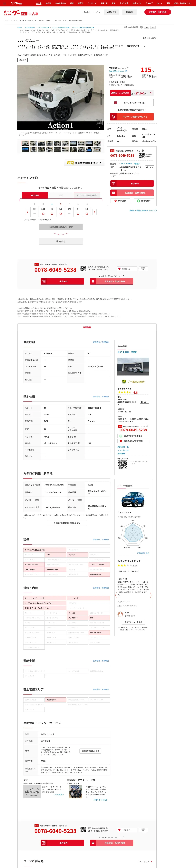
Task: Open 車検 in top navigation
Action: [x=114, y=3]
